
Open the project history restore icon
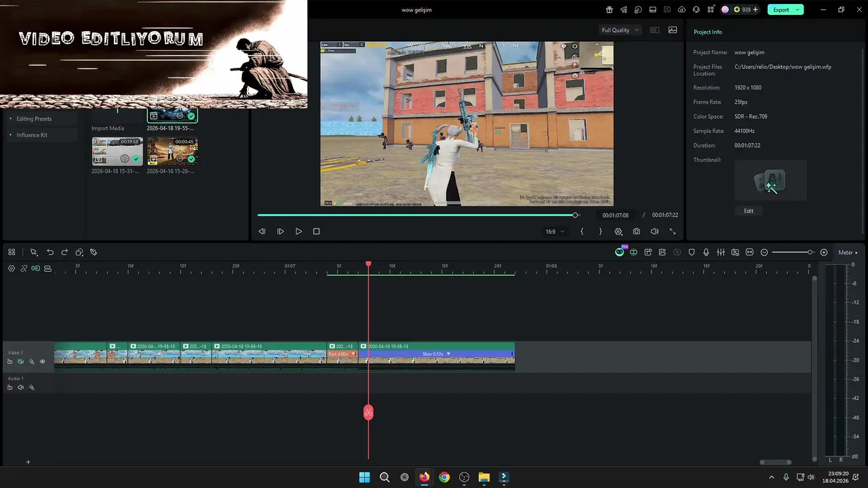pyautogui.click(x=638, y=9)
